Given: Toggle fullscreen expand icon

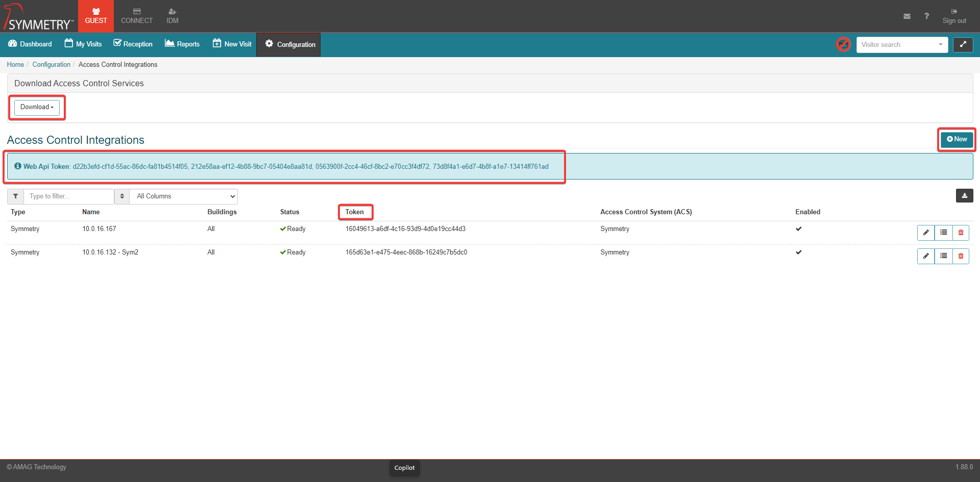Looking at the screenshot, I should [963, 44].
